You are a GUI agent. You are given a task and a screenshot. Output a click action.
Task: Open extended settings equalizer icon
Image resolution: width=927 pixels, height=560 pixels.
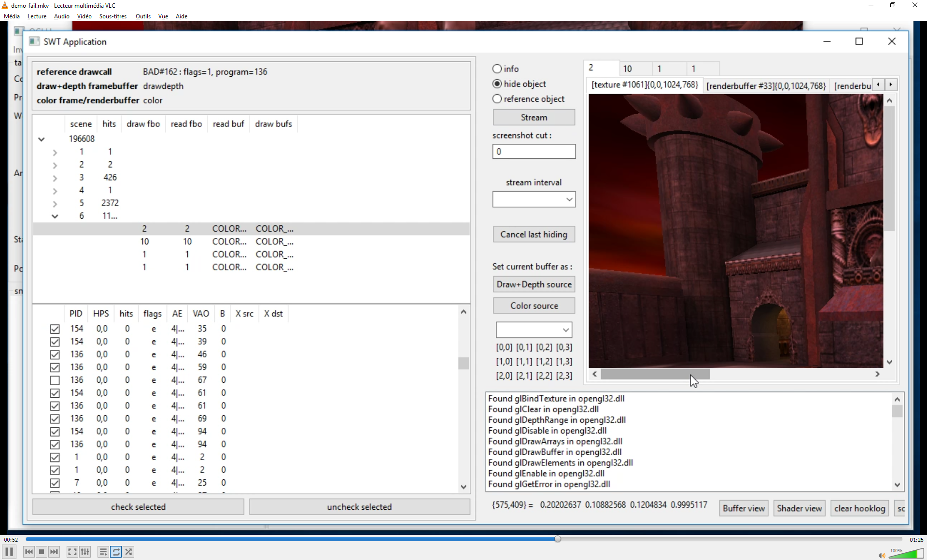[85, 552]
